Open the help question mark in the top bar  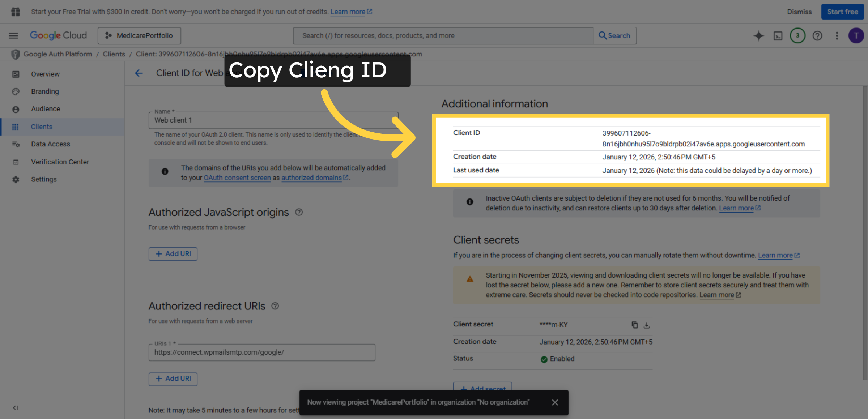(x=817, y=35)
